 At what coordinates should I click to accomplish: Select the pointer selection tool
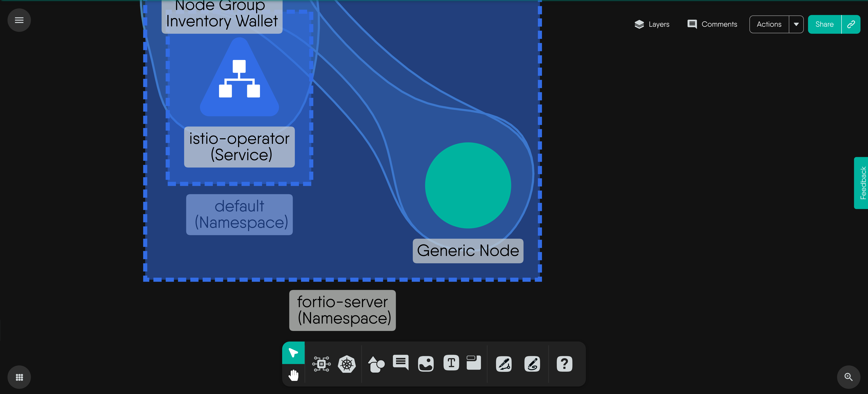coord(293,353)
